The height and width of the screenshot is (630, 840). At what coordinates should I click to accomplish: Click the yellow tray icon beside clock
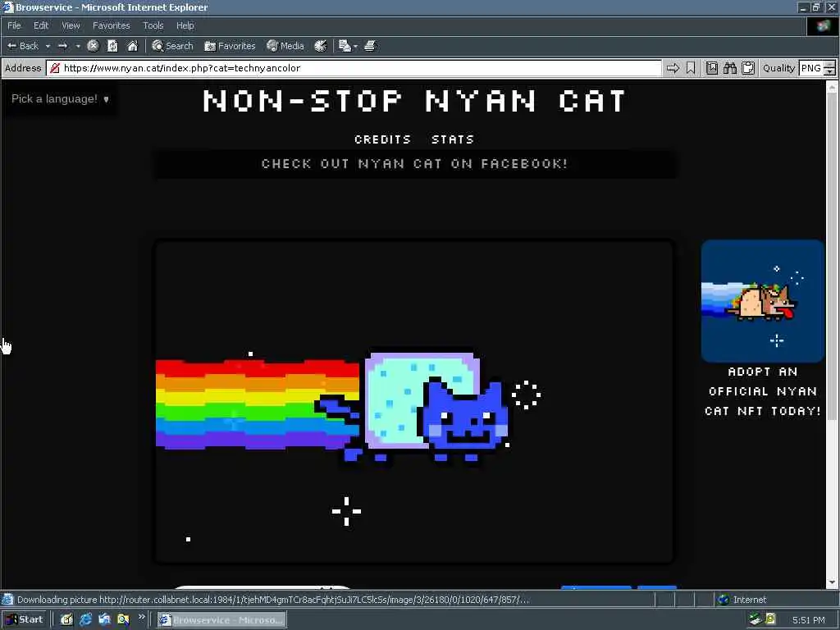point(771,619)
